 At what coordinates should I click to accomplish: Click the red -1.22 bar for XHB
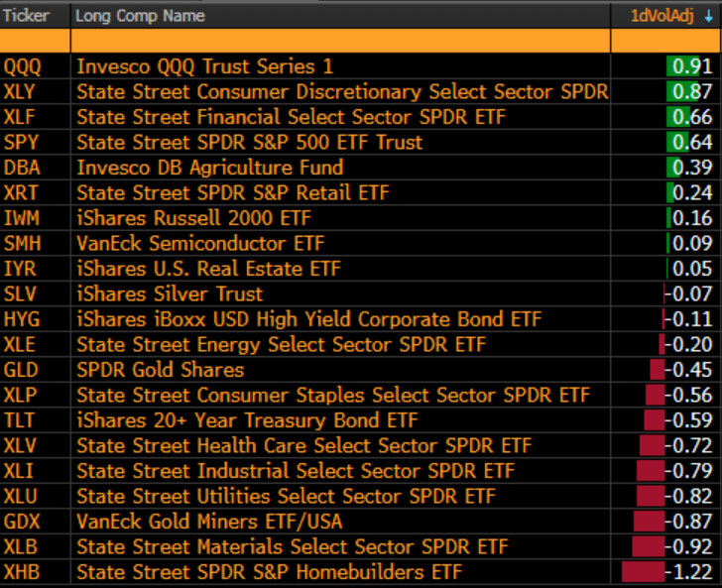click(x=644, y=571)
